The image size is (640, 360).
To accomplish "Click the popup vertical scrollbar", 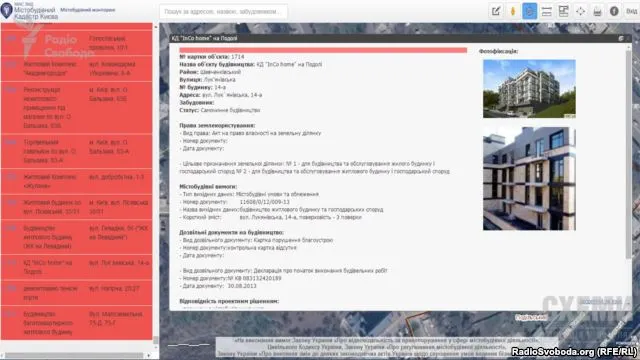I will pos(629,155).
